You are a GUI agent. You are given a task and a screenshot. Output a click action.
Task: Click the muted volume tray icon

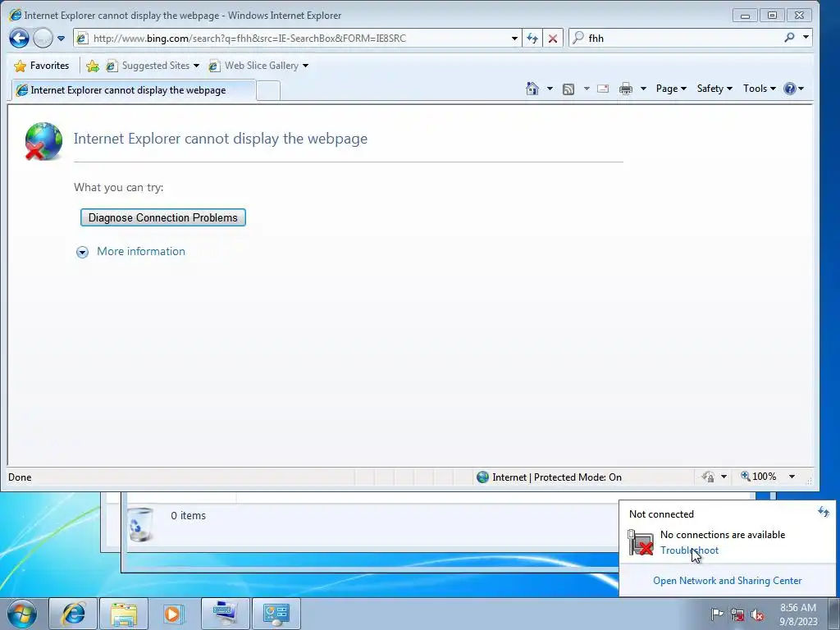[x=757, y=614]
